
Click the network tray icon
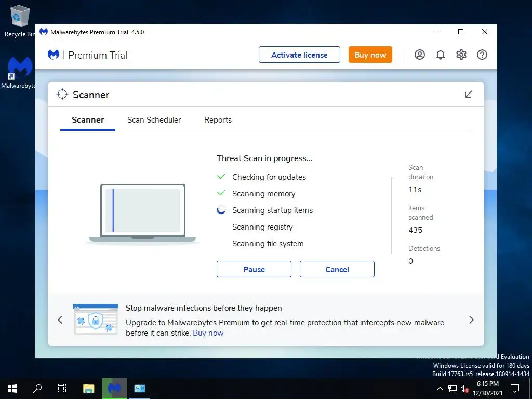point(453,389)
